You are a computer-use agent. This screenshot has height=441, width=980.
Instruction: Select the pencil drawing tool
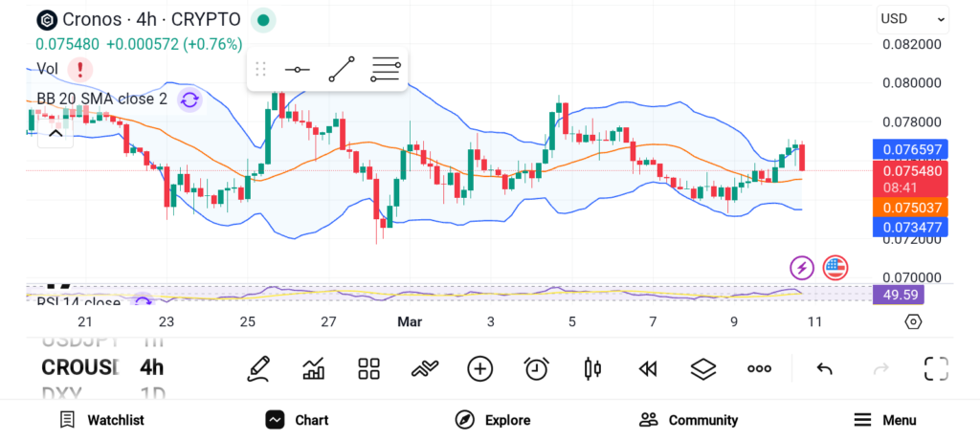(x=257, y=368)
